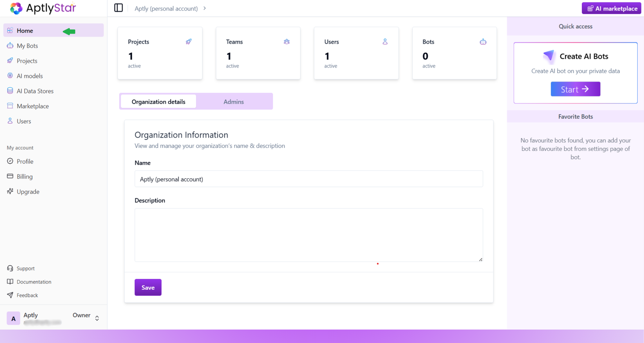Click the Support headset icon
Image resolution: width=644 pixels, height=343 pixels.
tap(10, 268)
